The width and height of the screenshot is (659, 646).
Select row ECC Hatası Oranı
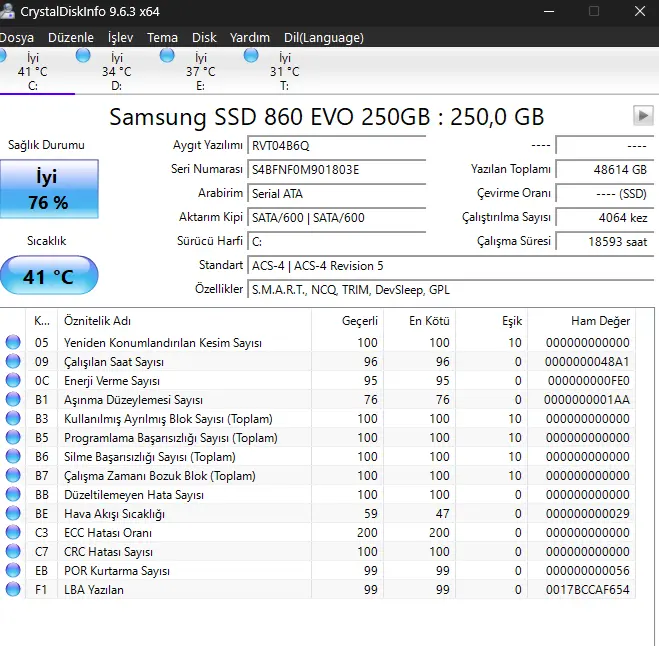pos(318,533)
